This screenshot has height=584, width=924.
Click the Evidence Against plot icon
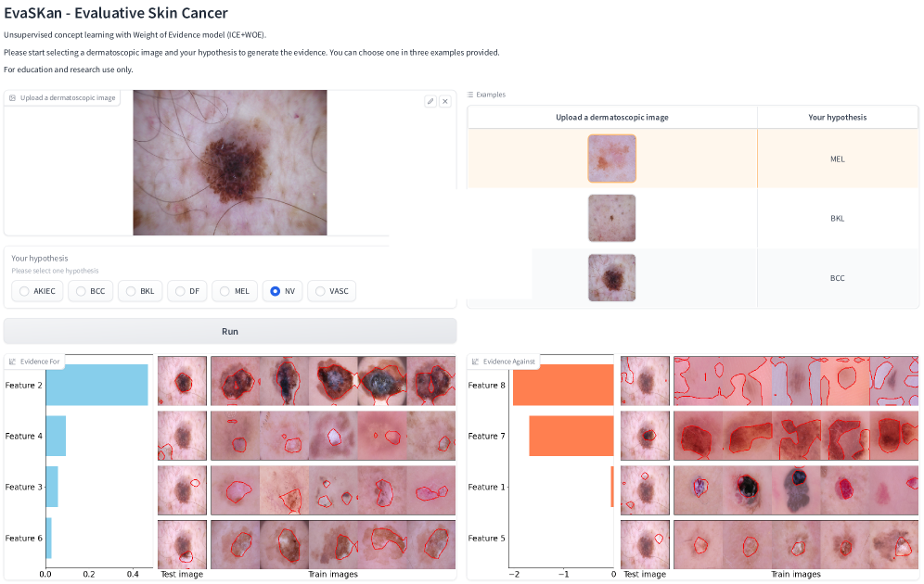coord(475,362)
